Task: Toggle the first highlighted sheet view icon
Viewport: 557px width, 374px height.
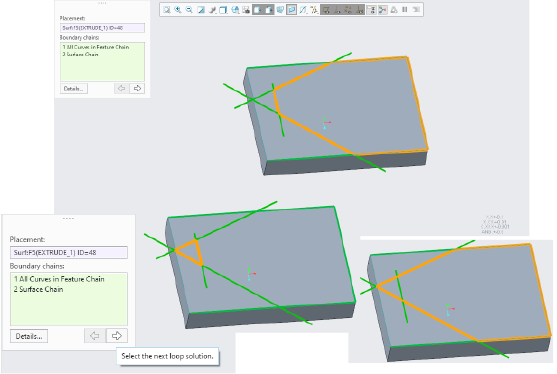Action: point(257,10)
